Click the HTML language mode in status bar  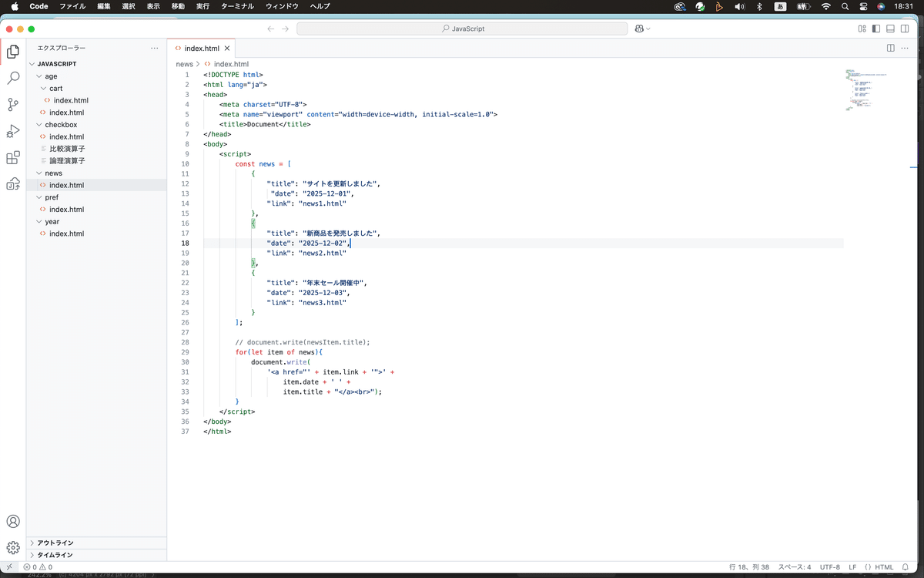click(883, 567)
